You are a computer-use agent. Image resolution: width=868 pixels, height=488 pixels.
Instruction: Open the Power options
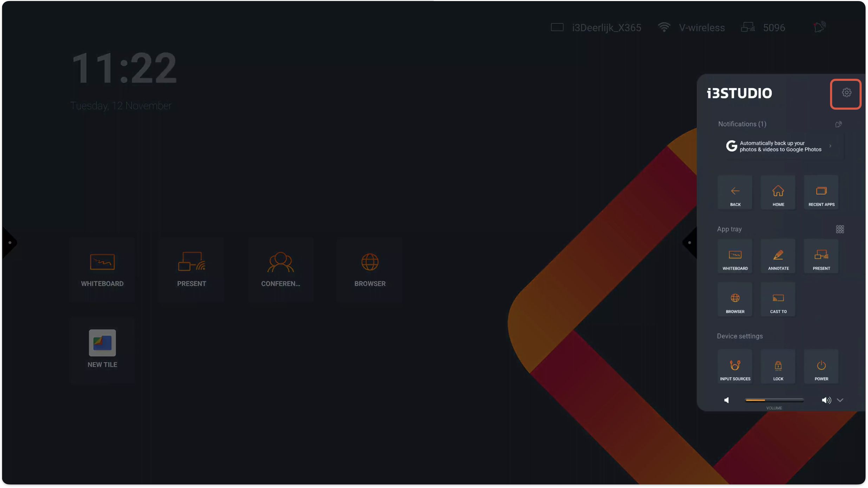pyautogui.click(x=821, y=367)
